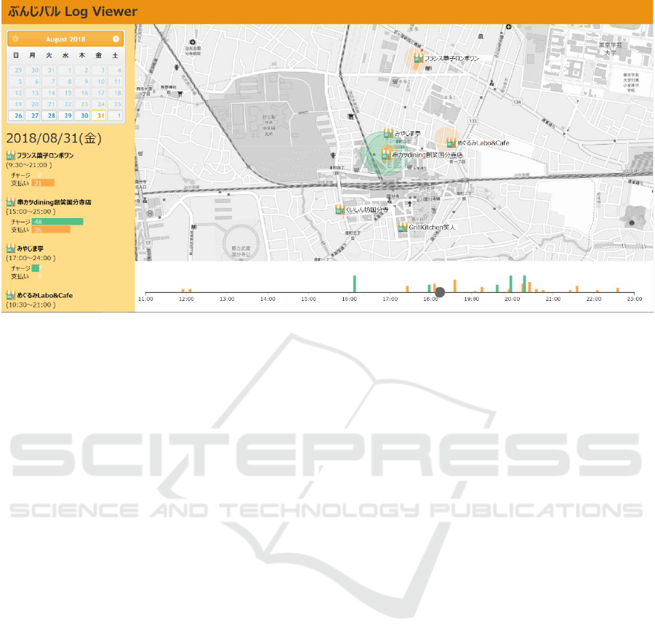Click the めぐるみLabo&Cafe marker on the map

(x=451, y=143)
